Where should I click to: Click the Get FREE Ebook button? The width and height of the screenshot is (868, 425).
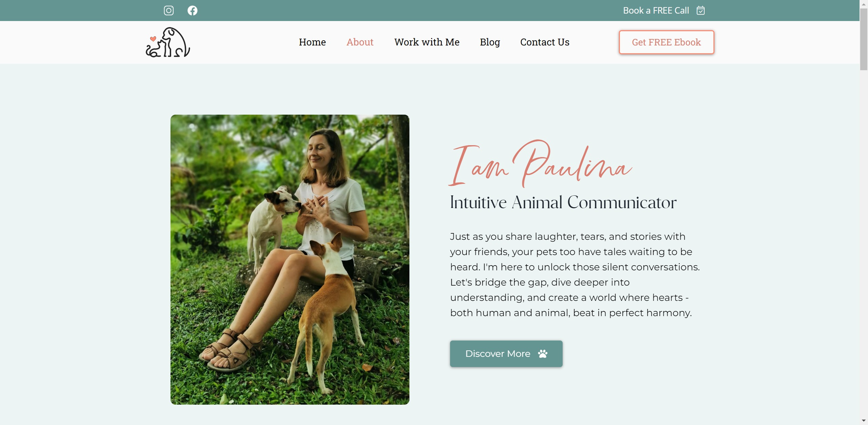pos(666,42)
